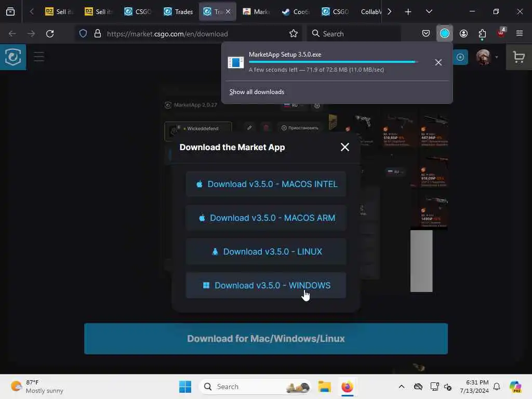
Task: Open the uBlock Origin extension icon
Action: tap(501, 33)
